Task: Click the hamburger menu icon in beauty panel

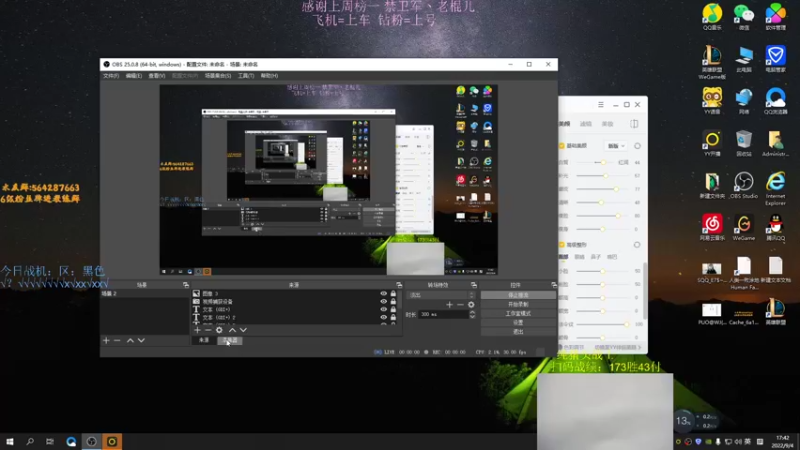Action: click(x=601, y=105)
